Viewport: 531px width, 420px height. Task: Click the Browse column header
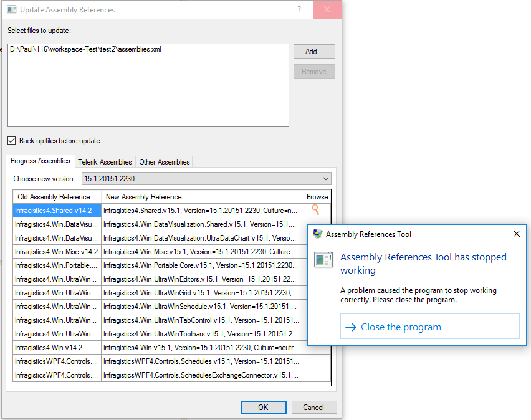317,197
